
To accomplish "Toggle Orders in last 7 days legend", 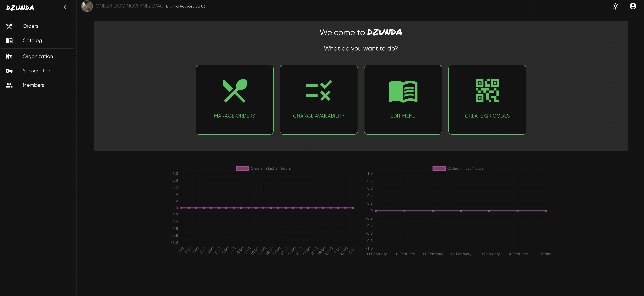I will 465,168.
